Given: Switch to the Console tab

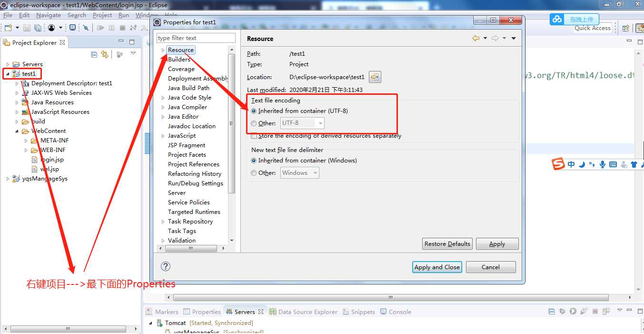Looking at the screenshot, I should 395,312.
